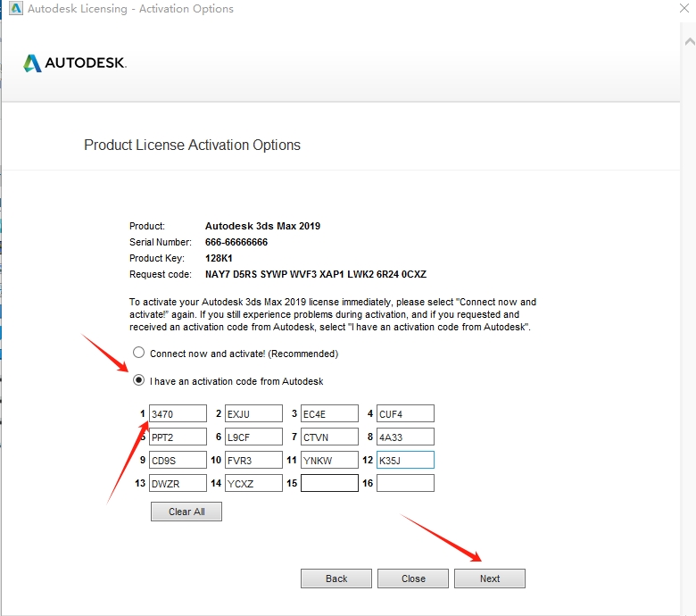Viewport: 696px width, 616px height.
Task: Click activation code field 8 showing 4A33
Action: pyautogui.click(x=405, y=437)
